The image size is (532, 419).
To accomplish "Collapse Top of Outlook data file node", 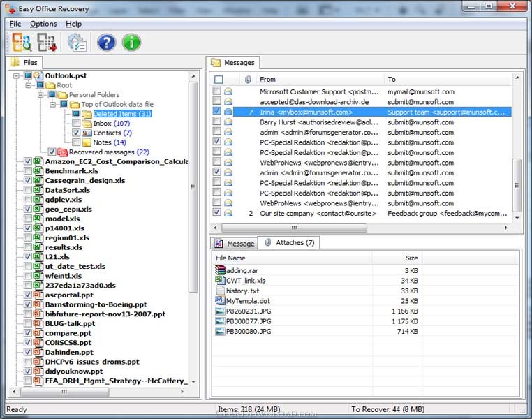I will [52, 104].
